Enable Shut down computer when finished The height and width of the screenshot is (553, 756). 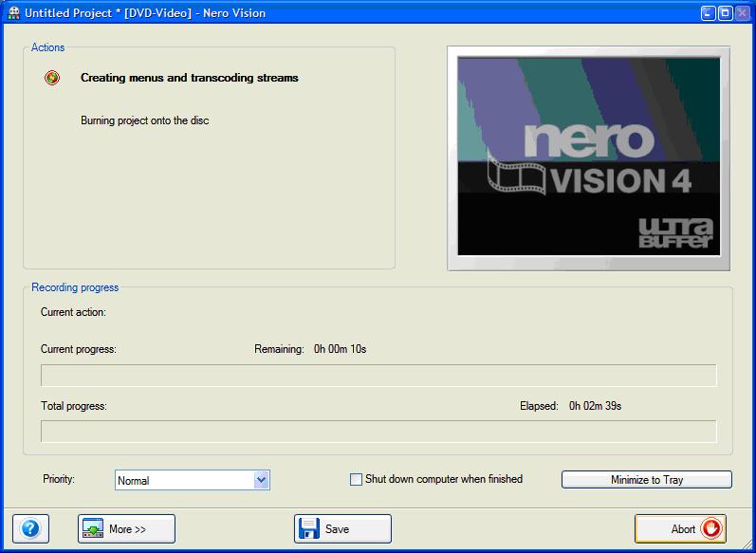click(356, 479)
